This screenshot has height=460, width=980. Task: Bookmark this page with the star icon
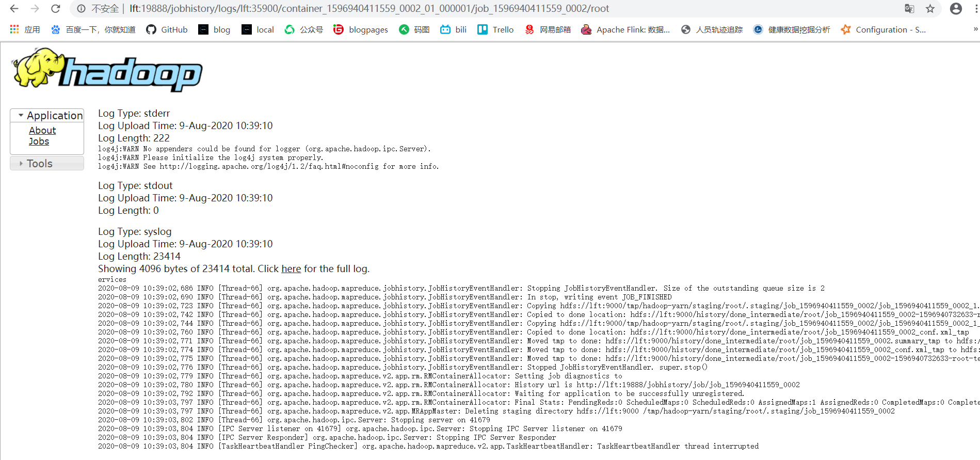pos(930,9)
